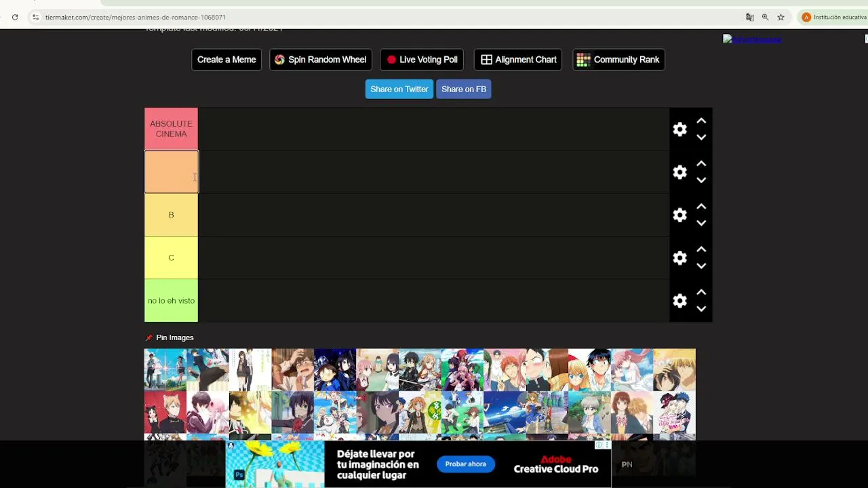Image resolution: width=868 pixels, height=488 pixels.
Task: Open the translate page icon
Action: pos(750,17)
